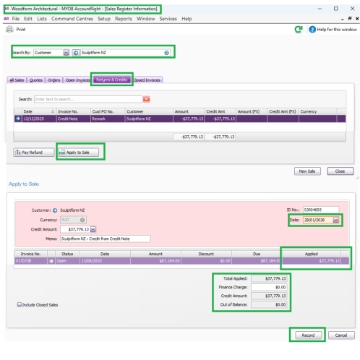Image resolution: width=360 pixels, height=360 pixels.
Task: Enable Include Closed Sales checkbox
Action: click(x=19, y=304)
